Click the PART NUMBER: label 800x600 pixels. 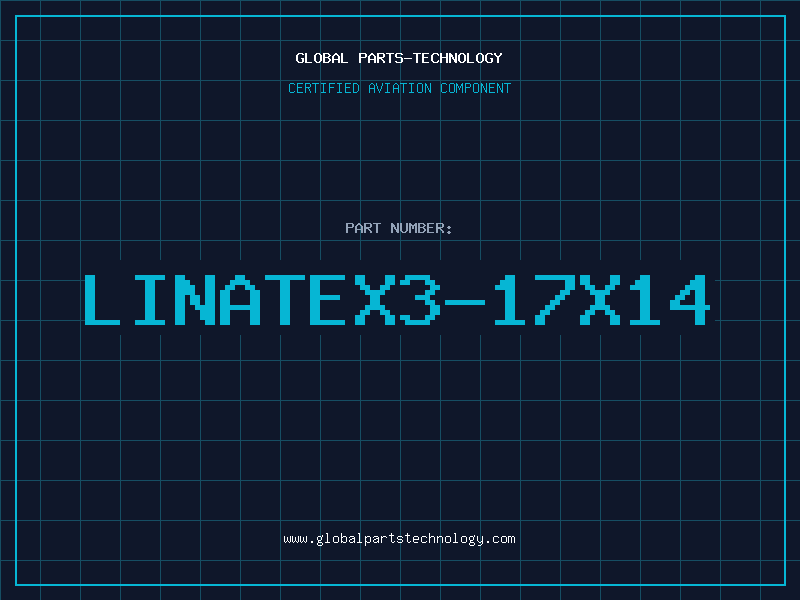point(398,228)
